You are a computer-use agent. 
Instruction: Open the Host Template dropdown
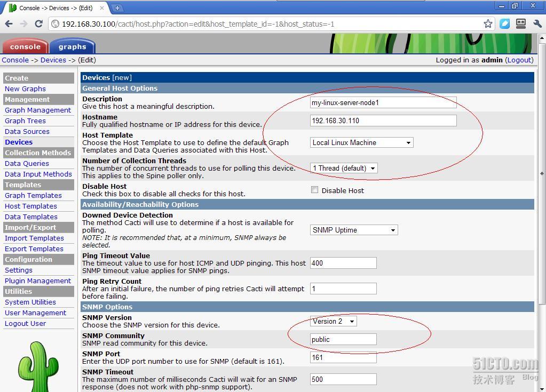[361, 142]
